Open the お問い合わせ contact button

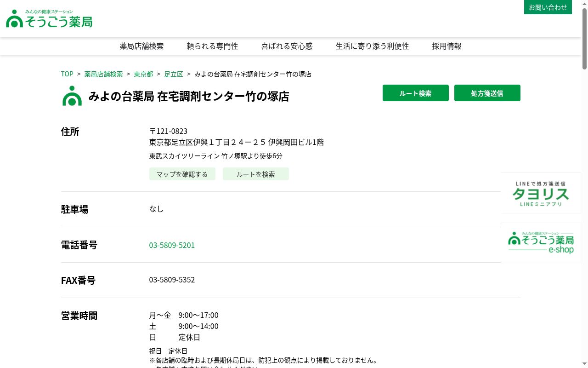[x=548, y=7]
